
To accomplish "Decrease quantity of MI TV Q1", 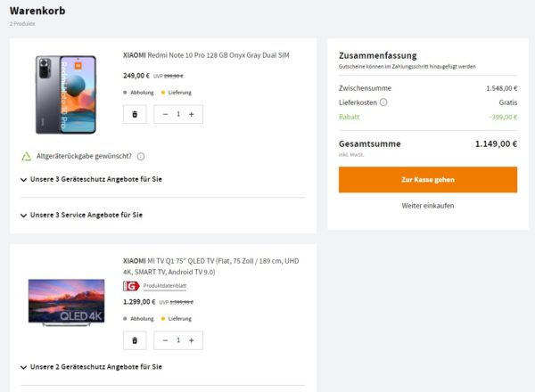I will point(166,340).
